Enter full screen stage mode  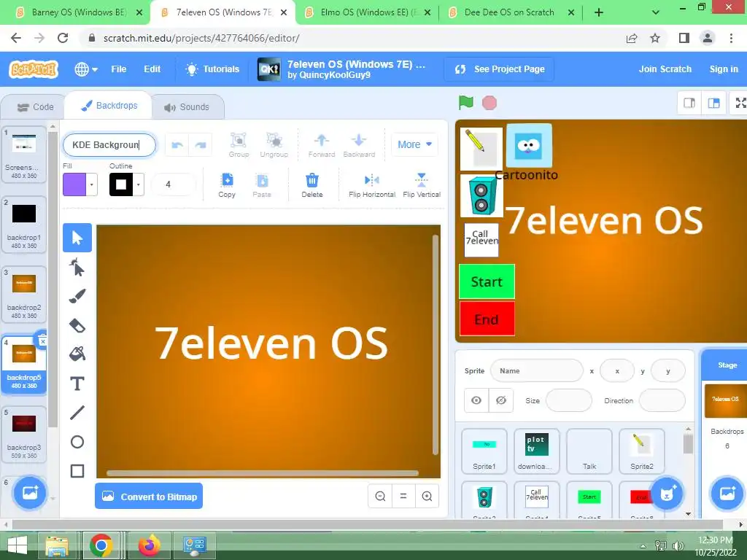[740, 103]
